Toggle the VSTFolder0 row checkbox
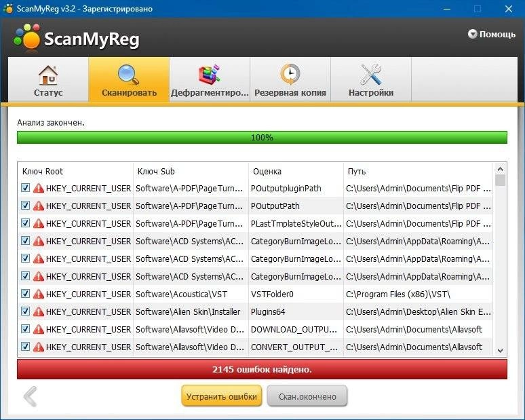This screenshot has height=420, width=525. (x=26, y=294)
